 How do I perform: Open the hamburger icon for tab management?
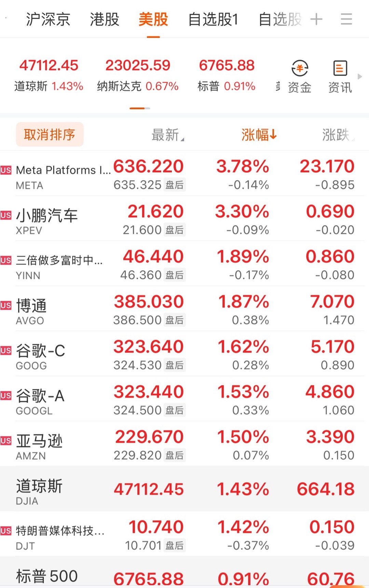[x=346, y=19]
